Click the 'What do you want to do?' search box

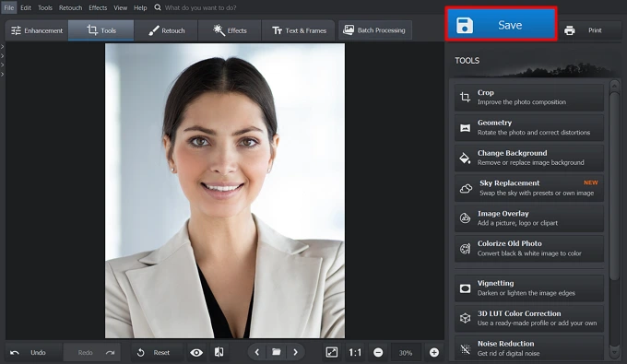200,7
